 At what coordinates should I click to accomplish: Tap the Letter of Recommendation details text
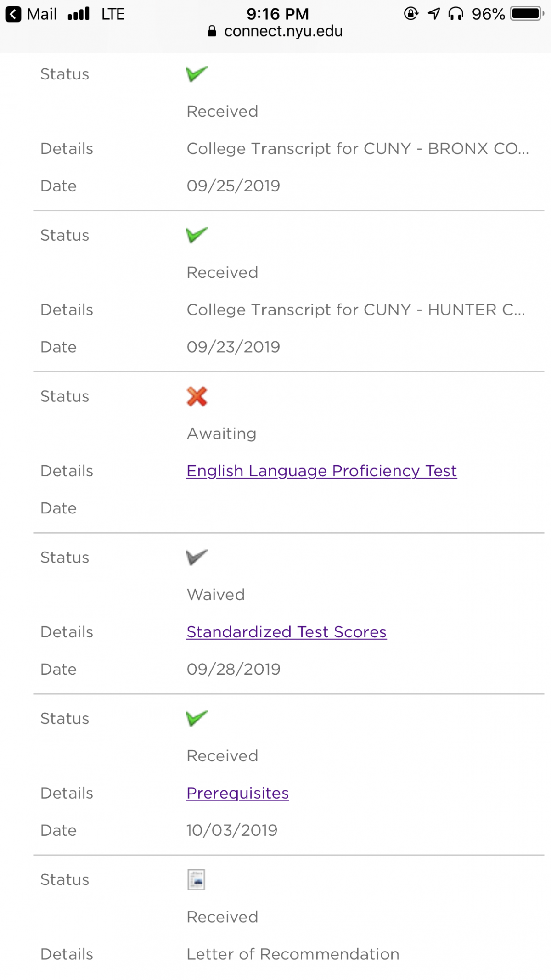(293, 954)
